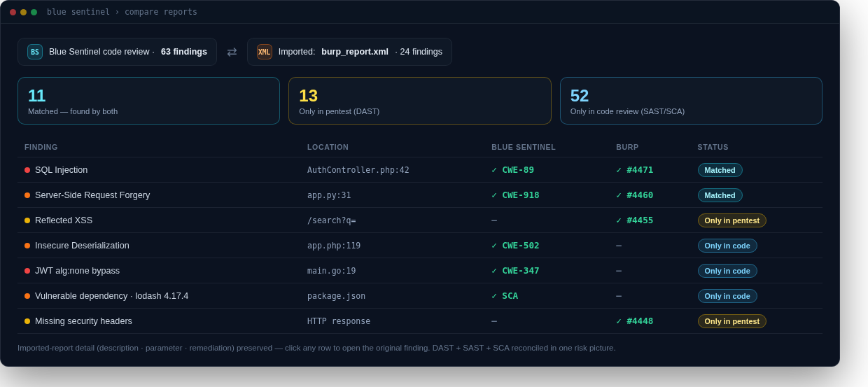Open Burp issue #4455
The width and height of the screenshot is (868, 387).
point(640,220)
